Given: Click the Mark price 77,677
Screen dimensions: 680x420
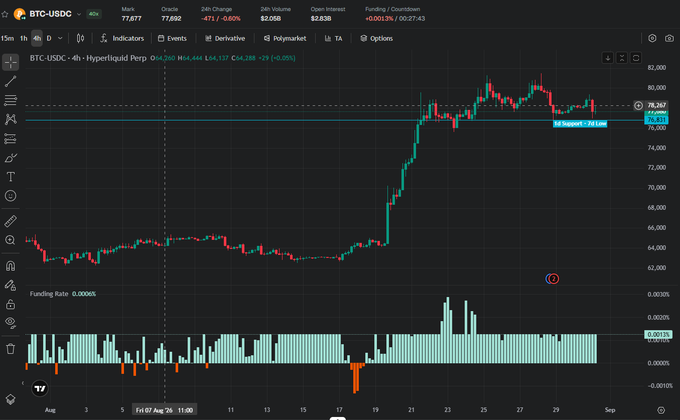Looking at the screenshot, I should tap(131, 19).
